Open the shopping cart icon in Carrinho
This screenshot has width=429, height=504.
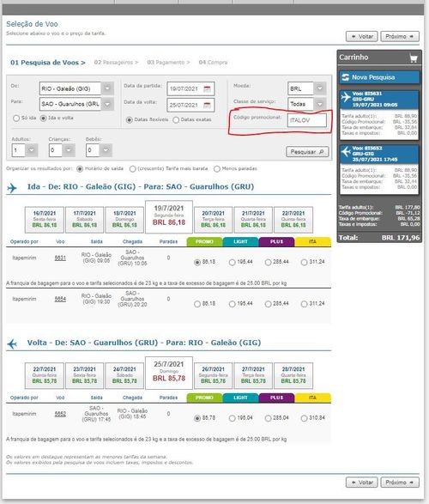414,58
